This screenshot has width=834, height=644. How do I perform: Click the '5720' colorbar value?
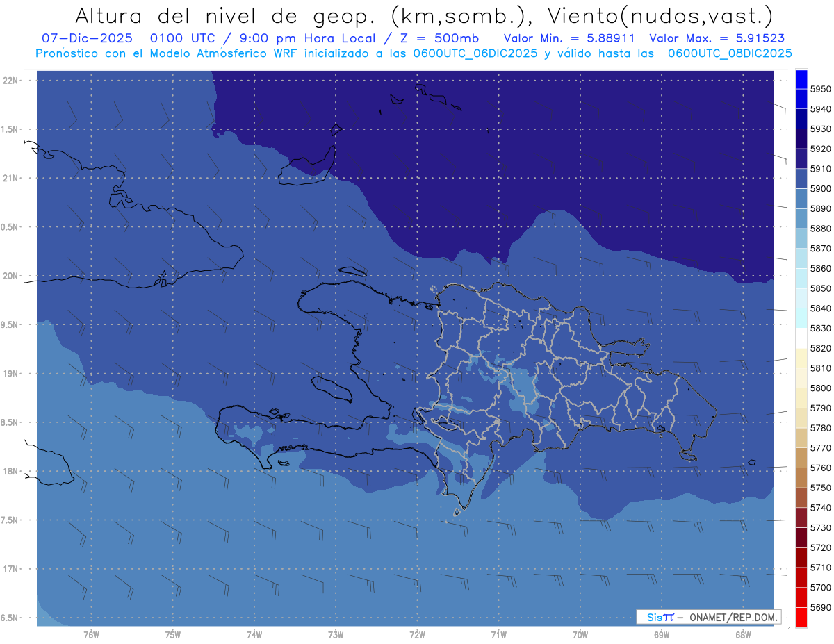pos(820,547)
